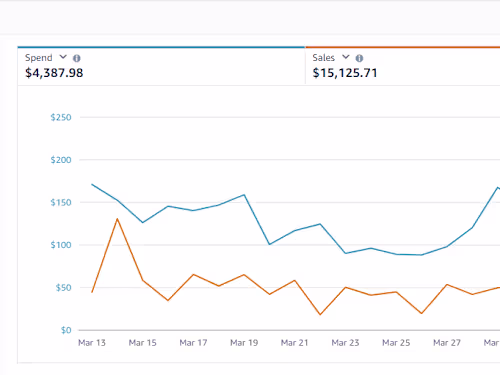The width and height of the screenshot is (500, 375).
Task: Click the orange line low point on Mar 22
Action: 320,314
